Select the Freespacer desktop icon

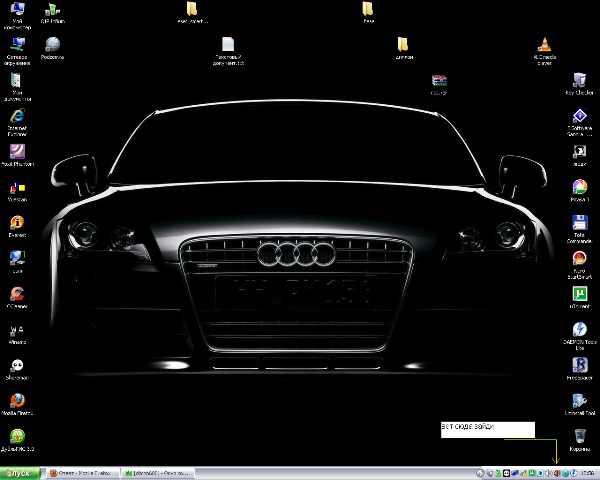579,369
